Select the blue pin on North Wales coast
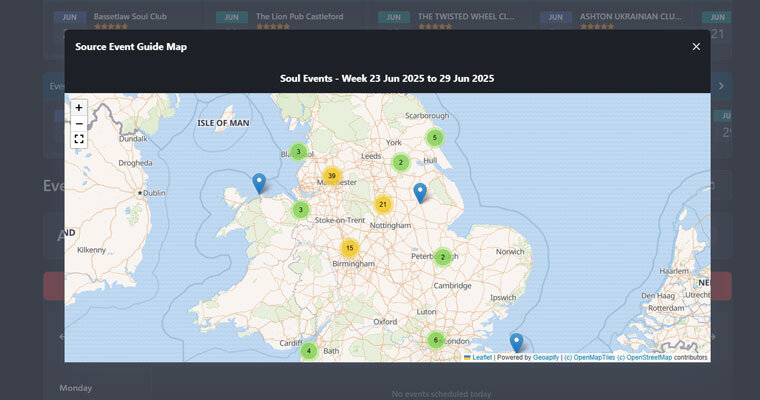760x400 pixels. [259, 184]
